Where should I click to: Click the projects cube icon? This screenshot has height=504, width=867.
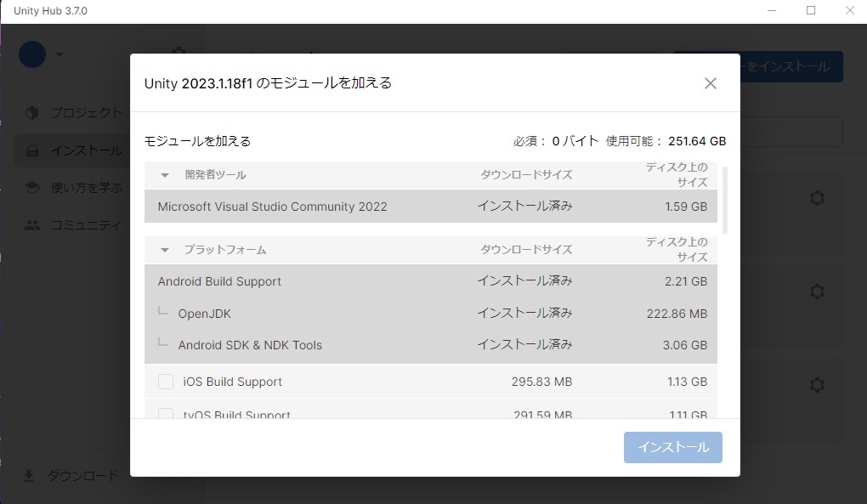32,113
